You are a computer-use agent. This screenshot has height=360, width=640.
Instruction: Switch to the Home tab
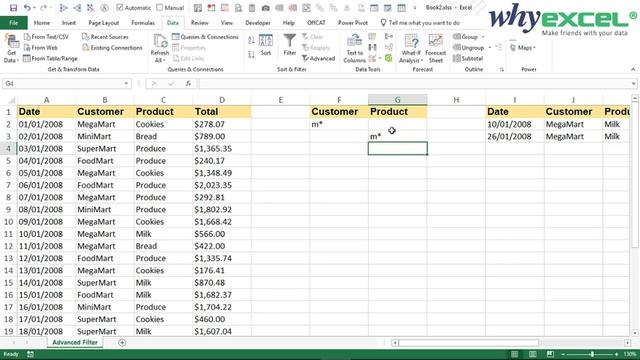click(42, 23)
